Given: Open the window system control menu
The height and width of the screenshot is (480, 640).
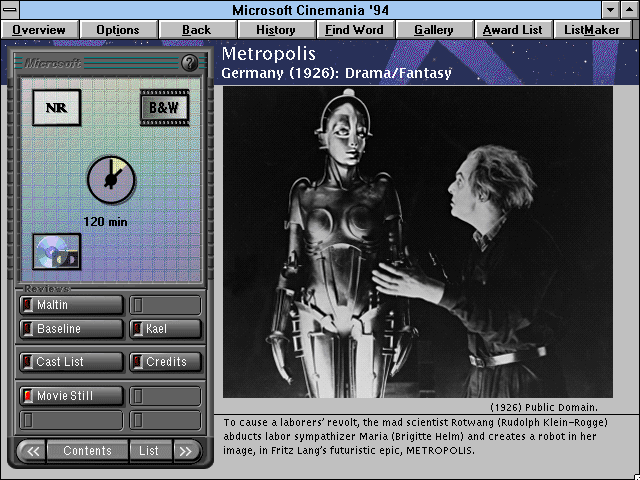Looking at the screenshot, I should point(10,9).
